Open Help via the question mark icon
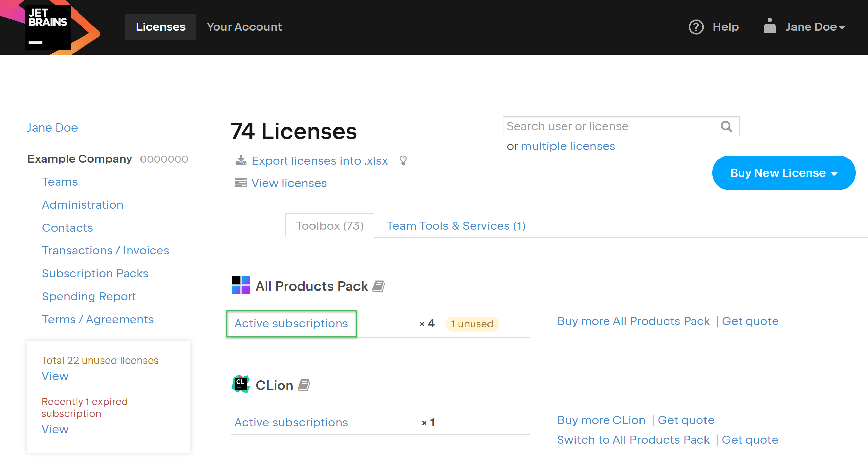868x464 pixels. (696, 27)
